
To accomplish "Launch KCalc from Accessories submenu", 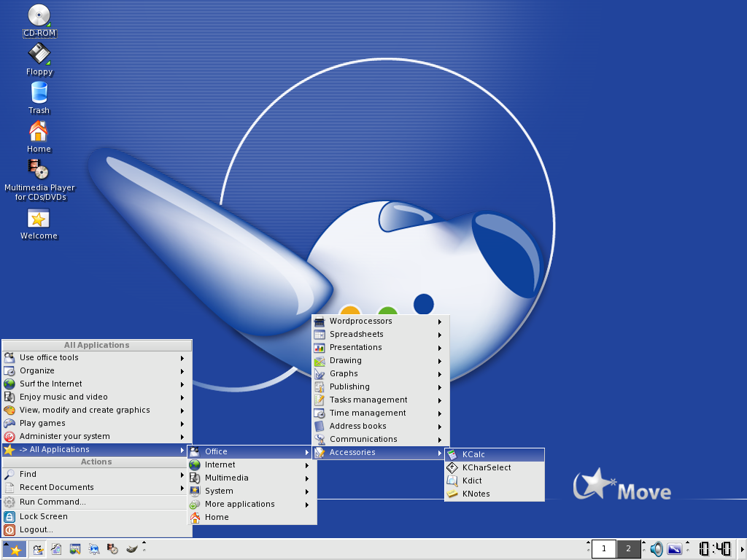I will point(495,455).
